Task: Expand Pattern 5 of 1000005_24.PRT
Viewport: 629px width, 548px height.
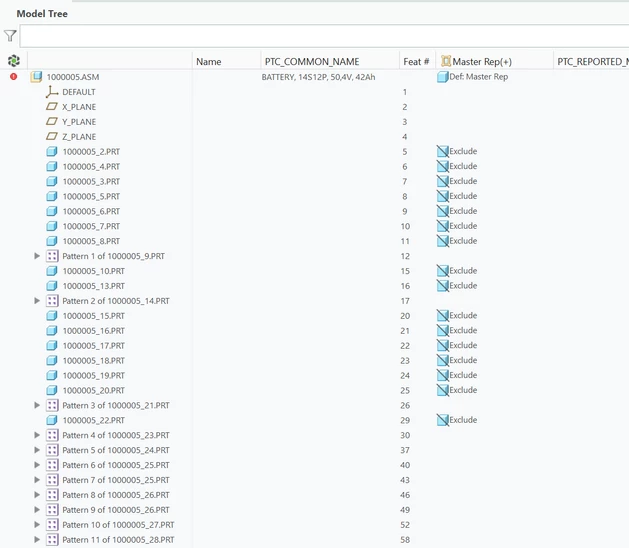Action: tap(37, 450)
